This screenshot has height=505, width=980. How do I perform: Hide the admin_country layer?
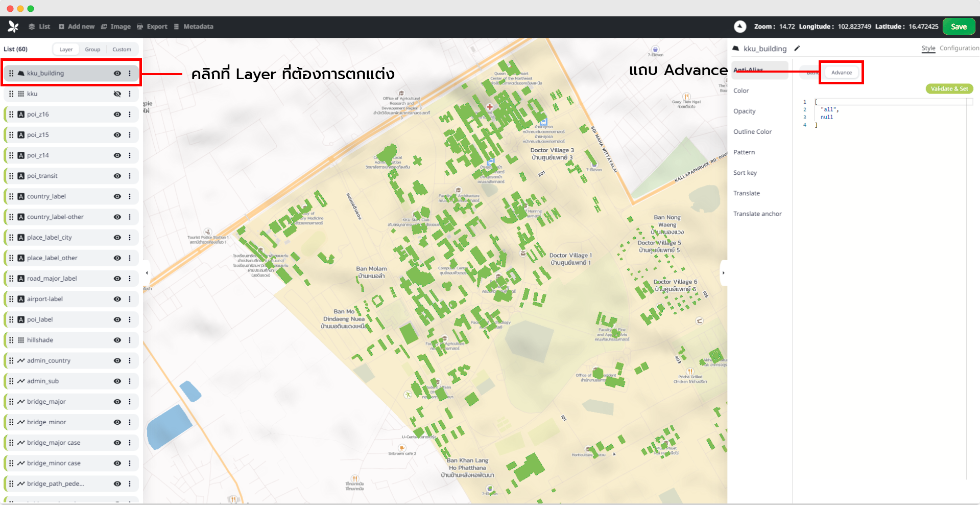pyautogui.click(x=117, y=360)
